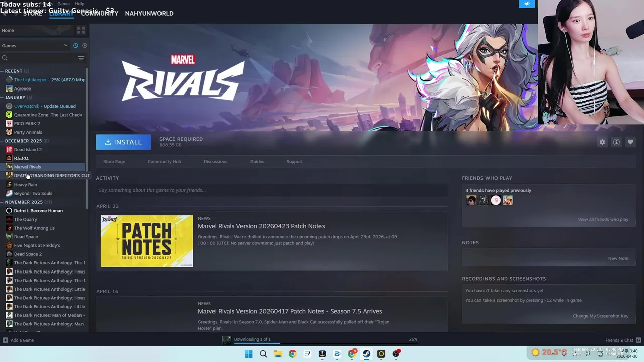Click Change My Screenshot Key
Screen dimensions: 644x362
tap(600, 316)
